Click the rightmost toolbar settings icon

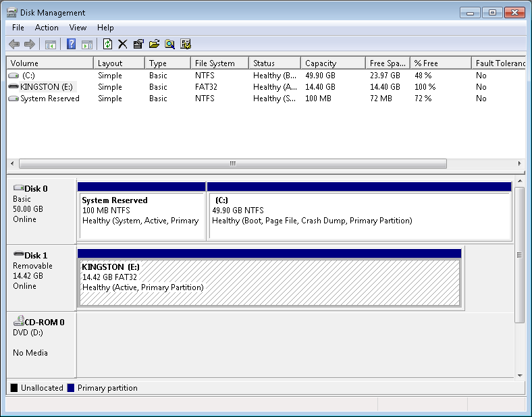(186, 45)
